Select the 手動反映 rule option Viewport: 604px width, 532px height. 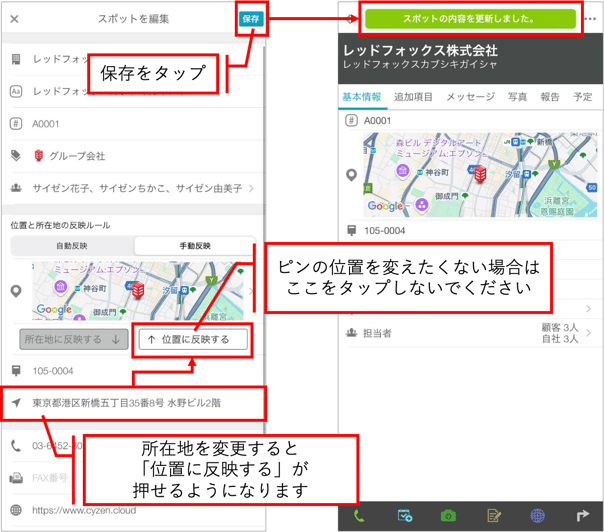click(x=195, y=246)
